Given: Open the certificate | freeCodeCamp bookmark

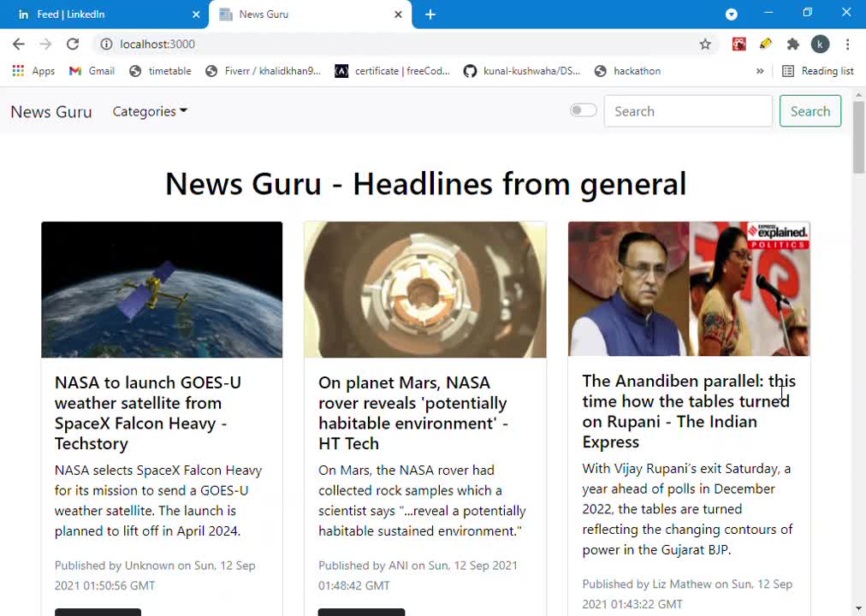Looking at the screenshot, I should (x=393, y=71).
